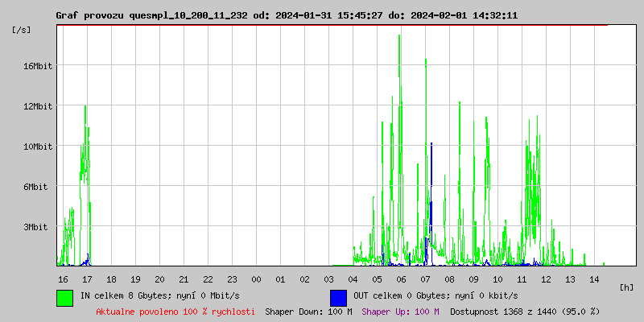This screenshot has width=644, height=322.
Task: Click the 'OUT celkem 0 Gbytes' legend text
Action: (x=436, y=296)
